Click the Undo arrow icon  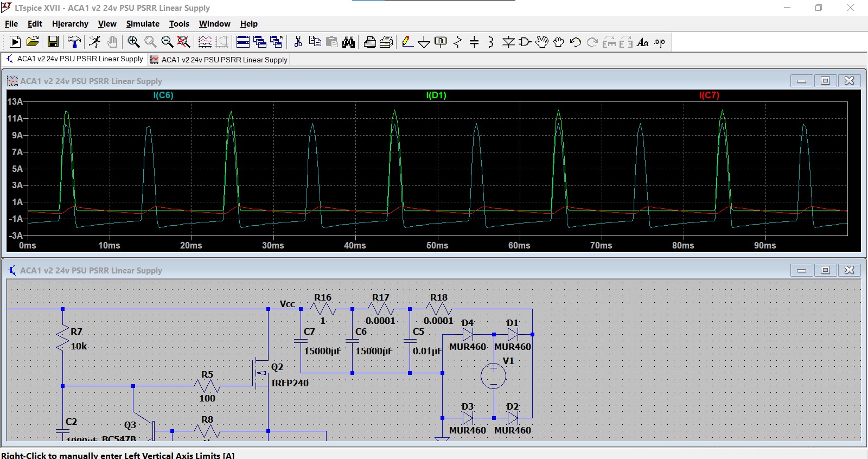pos(576,42)
